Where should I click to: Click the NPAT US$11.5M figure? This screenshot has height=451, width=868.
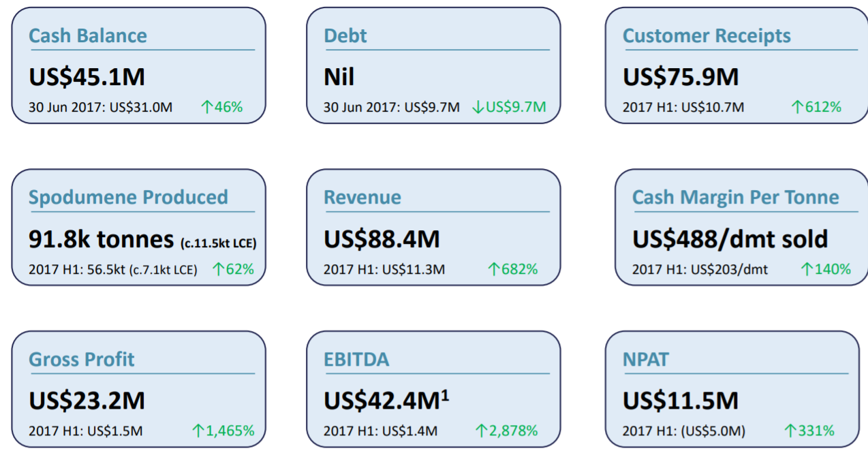pyautogui.click(x=681, y=401)
